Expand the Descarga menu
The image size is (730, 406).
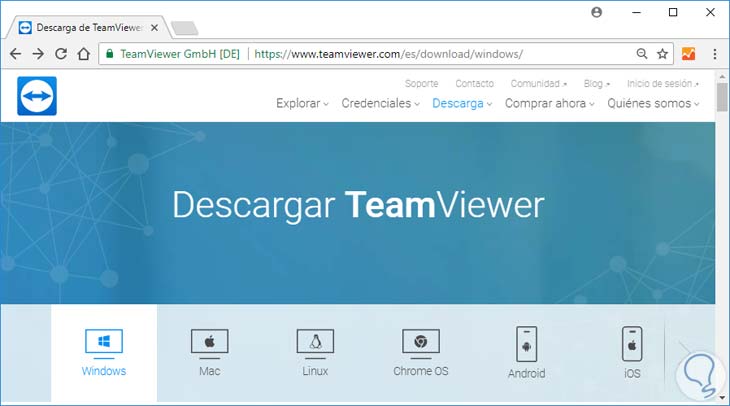pos(462,103)
